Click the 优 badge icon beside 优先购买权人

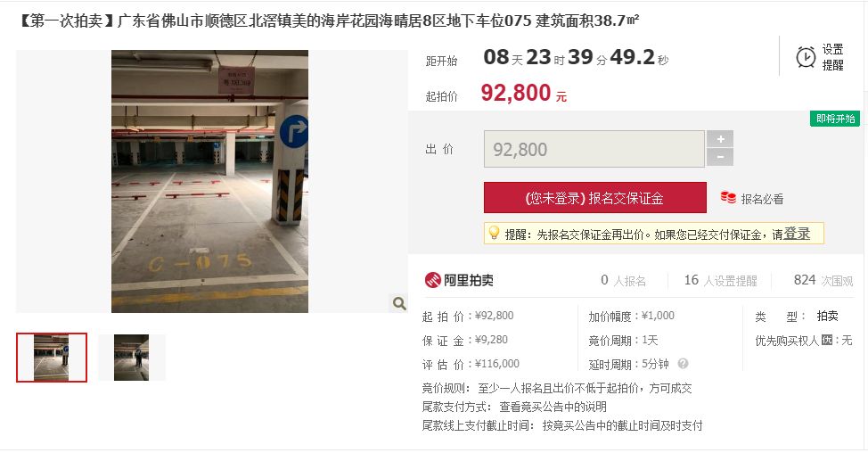click(827, 340)
